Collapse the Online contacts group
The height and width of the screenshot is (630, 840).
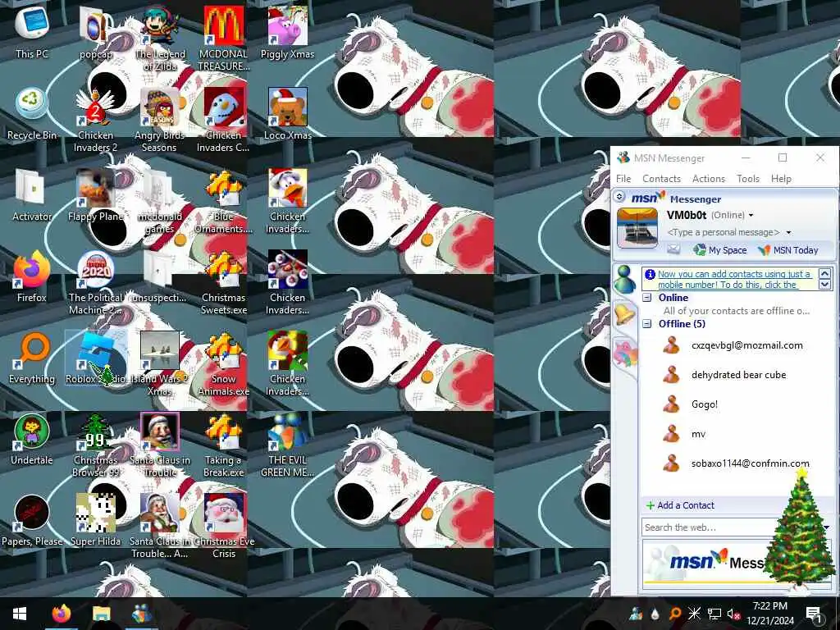[647, 297]
